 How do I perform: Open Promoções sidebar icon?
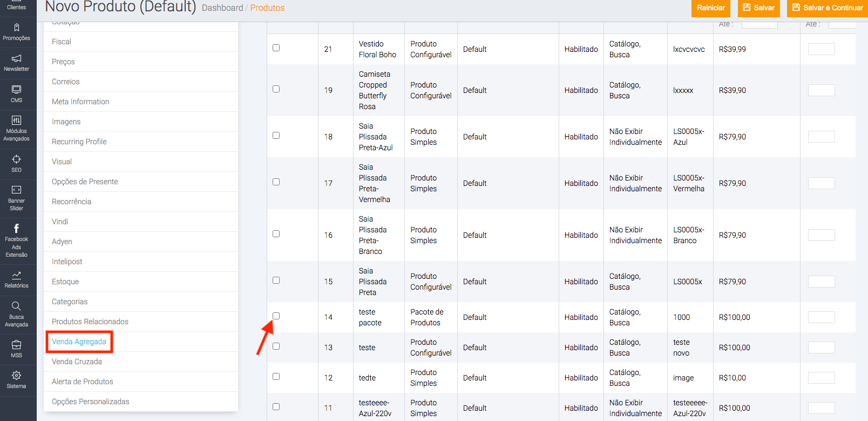(17, 28)
